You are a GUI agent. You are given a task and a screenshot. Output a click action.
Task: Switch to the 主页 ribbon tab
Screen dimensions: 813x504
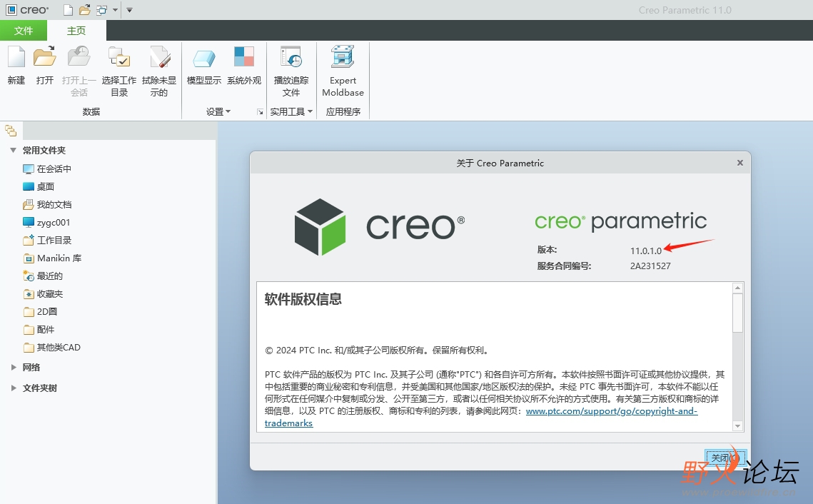76,31
